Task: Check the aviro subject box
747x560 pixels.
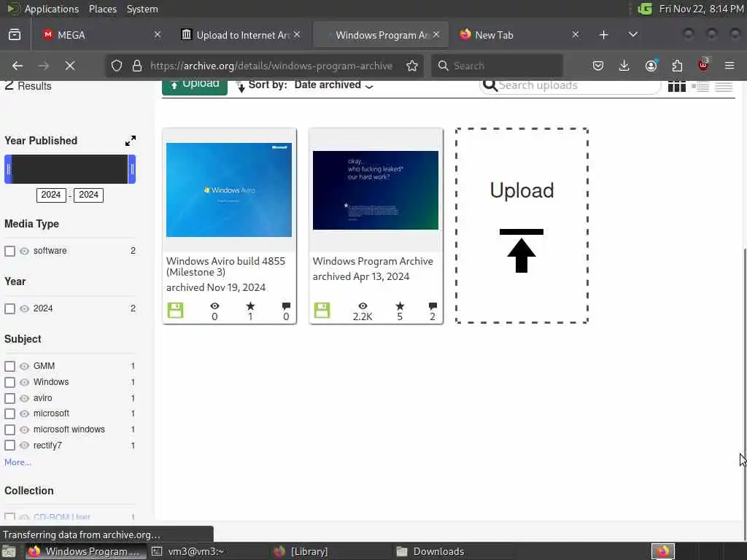Action: [9, 398]
